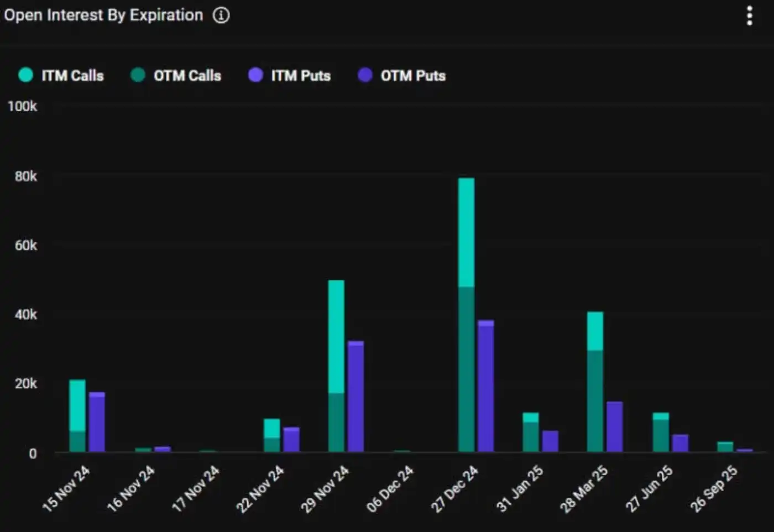The image size is (774, 532).
Task: Select the 31 Jan 25 puts bar
Action: (550, 441)
